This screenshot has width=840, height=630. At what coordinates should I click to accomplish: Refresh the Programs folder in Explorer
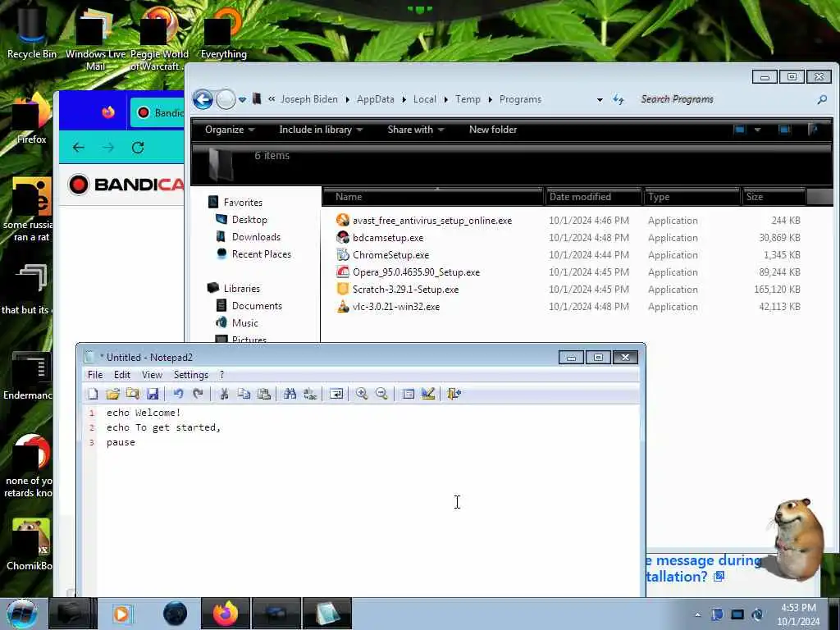pos(619,99)
